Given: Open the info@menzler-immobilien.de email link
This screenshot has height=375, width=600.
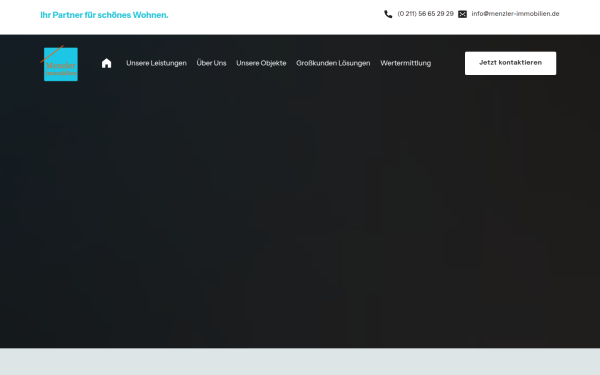Looking at the screenshot, I should point(515,14).
